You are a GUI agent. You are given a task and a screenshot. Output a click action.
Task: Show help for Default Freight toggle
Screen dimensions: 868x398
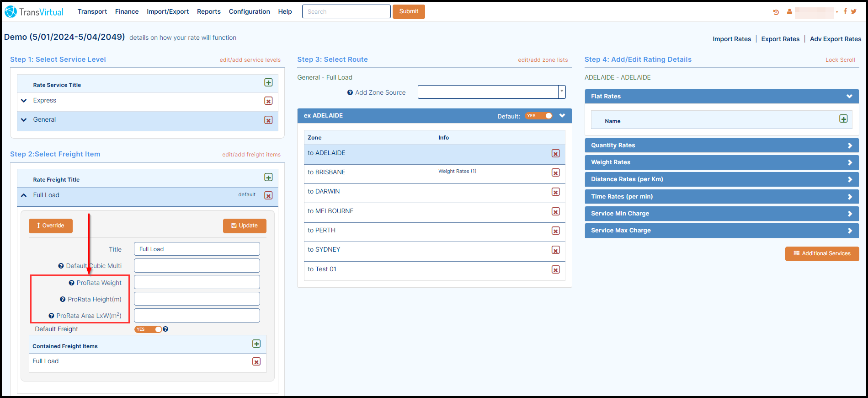point(165,329)
